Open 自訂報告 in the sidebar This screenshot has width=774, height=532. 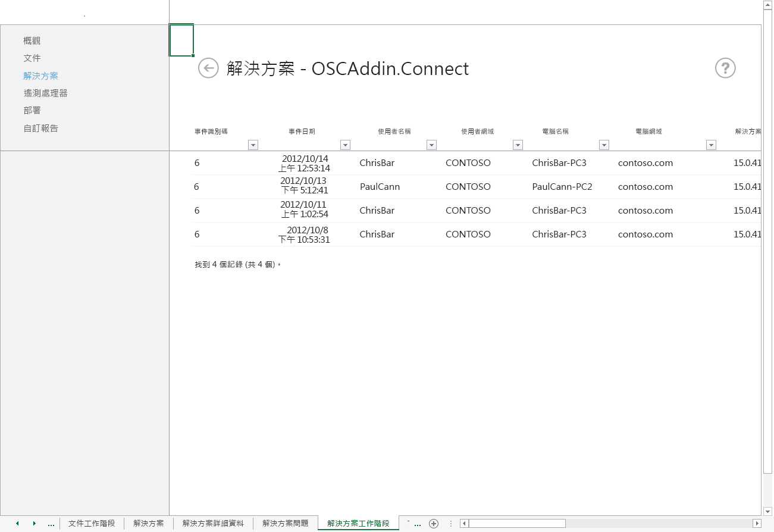tap(41, 129)
